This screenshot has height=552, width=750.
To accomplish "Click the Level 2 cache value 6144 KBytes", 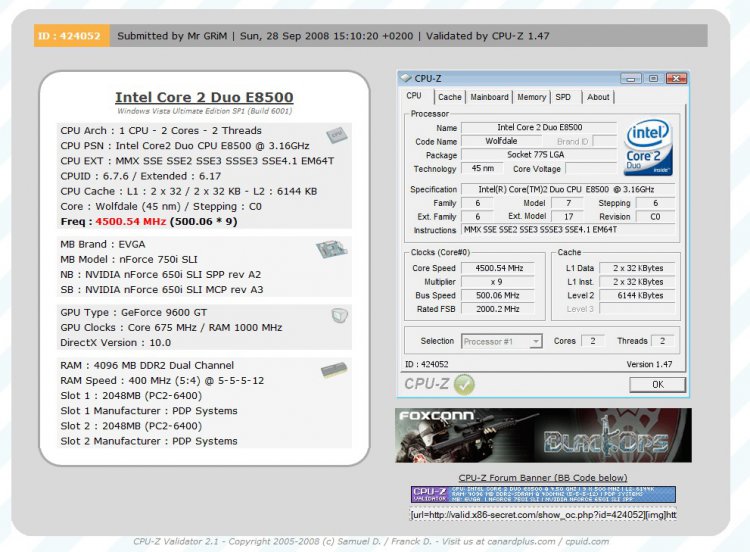I will (x=638, y=296).
